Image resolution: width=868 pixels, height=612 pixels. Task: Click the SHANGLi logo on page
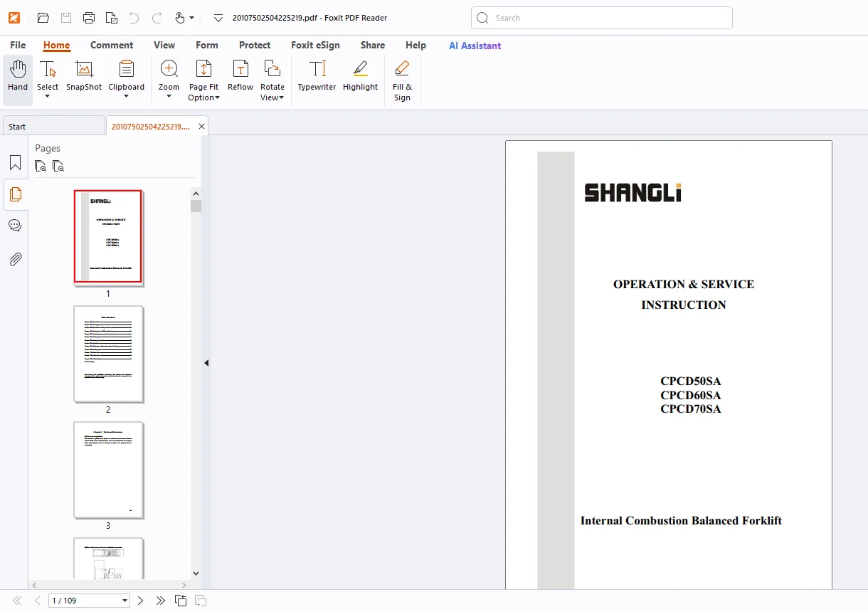coord(633,193)
